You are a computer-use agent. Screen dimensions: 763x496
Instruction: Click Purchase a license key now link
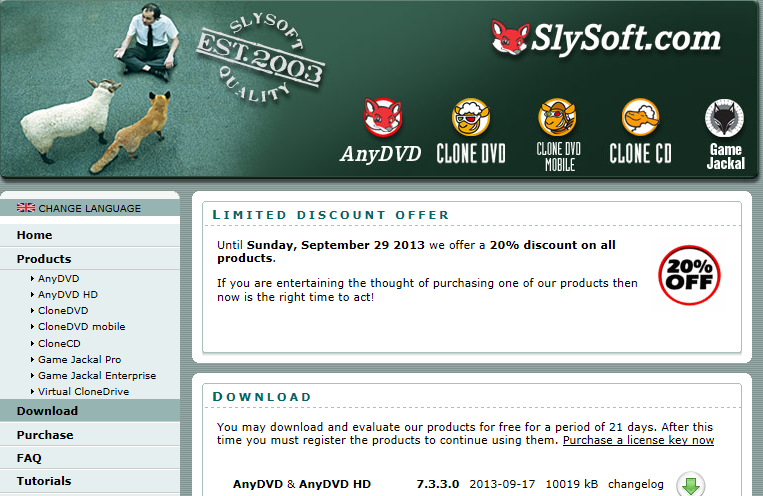(638, 441)
